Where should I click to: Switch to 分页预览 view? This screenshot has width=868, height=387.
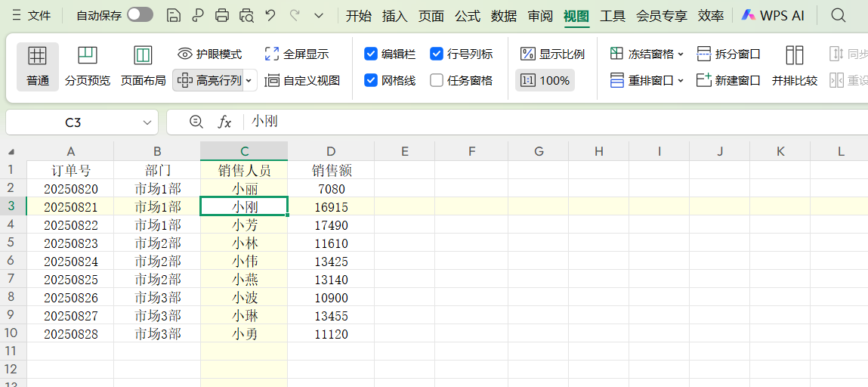tap(88, 67)
